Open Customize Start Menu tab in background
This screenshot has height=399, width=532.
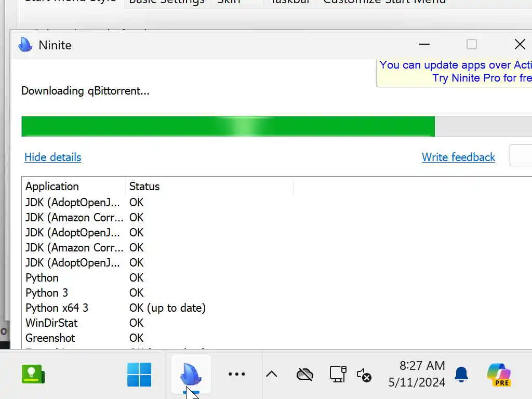(384, 3)
